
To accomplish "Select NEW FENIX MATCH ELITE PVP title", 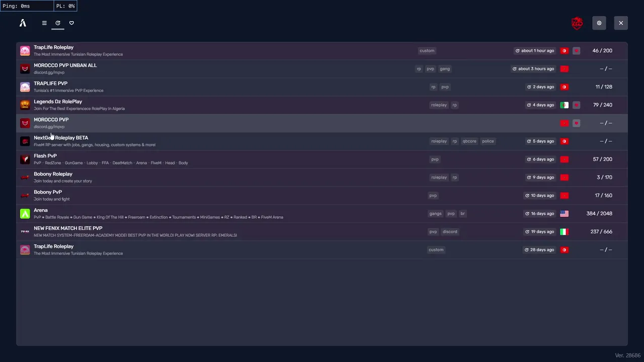I will (x=68, y=228).
